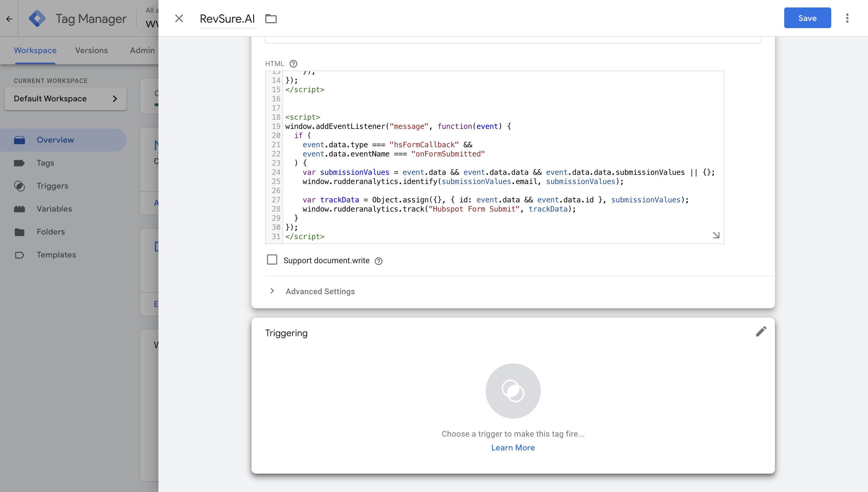Image resolution: width=868 pixels, height=492 pixels.
Task: Click the trigger placeholder circle icon
Action: [513, 391]
